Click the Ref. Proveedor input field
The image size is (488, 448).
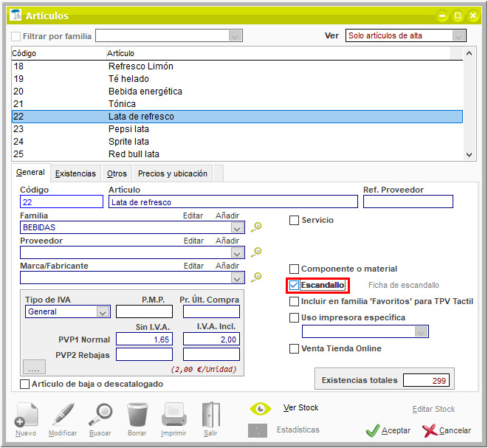pyautogui.click(x=408, y=202)
